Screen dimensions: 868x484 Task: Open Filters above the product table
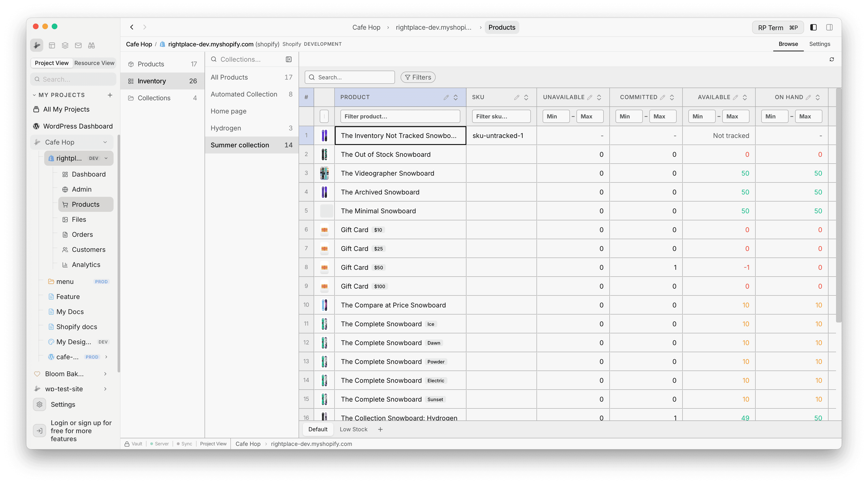coord(418,77)
